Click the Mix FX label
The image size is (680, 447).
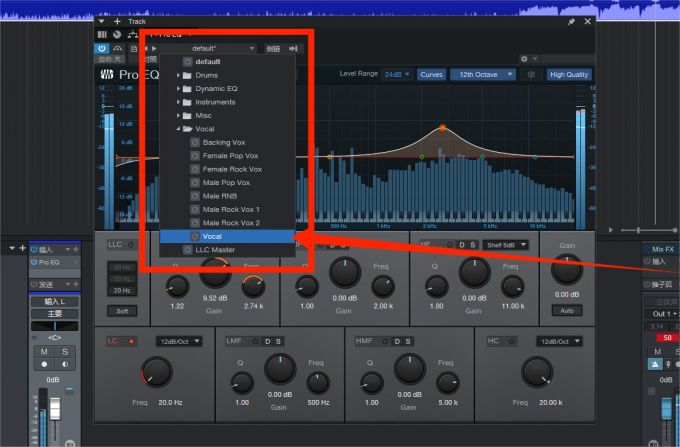[663, 249]
